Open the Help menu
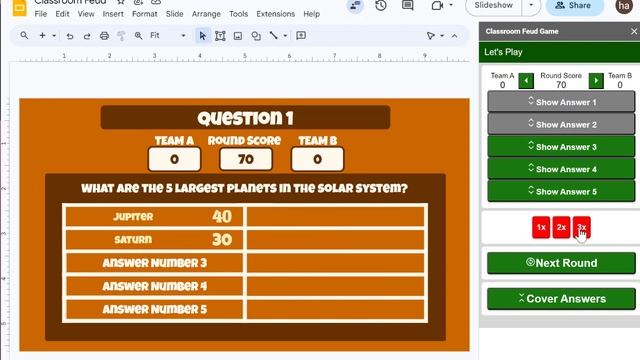Viewport: 640px width, 360px height. click(311, 14)
